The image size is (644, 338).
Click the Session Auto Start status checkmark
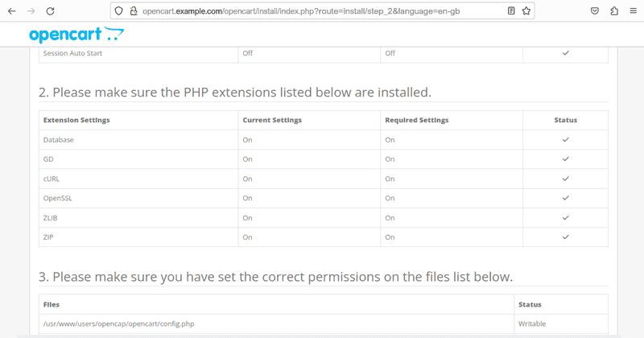pos(566,53)
